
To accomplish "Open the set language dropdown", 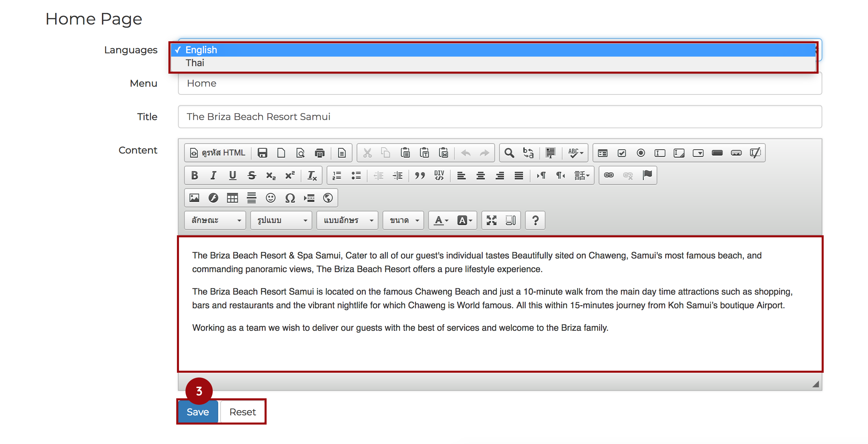I will click(582, 175).
